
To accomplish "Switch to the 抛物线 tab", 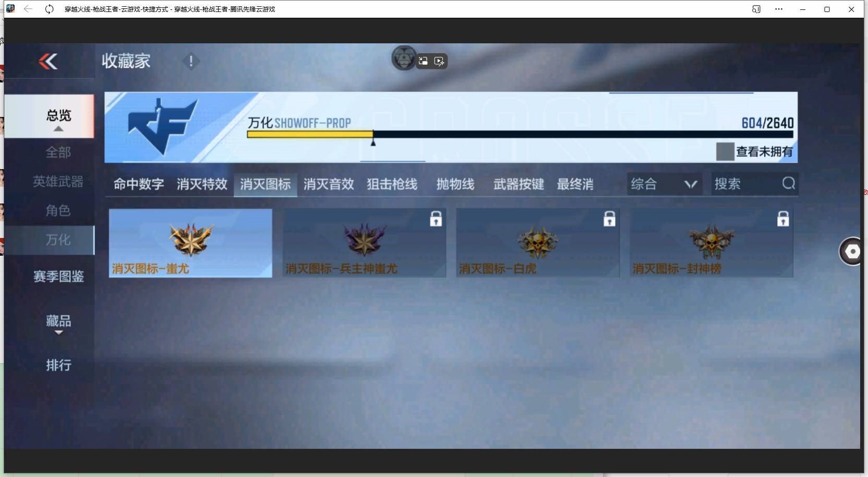I will pos(455,184).
